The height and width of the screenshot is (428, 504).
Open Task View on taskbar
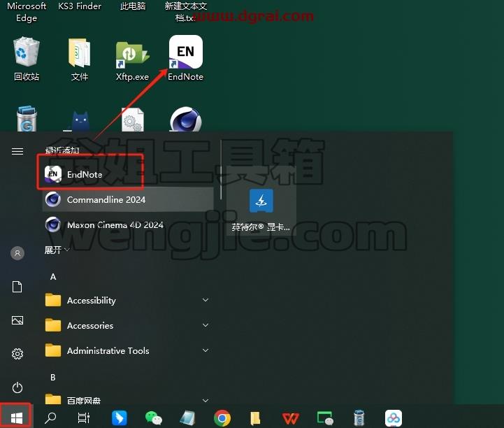tap(84, 418)
